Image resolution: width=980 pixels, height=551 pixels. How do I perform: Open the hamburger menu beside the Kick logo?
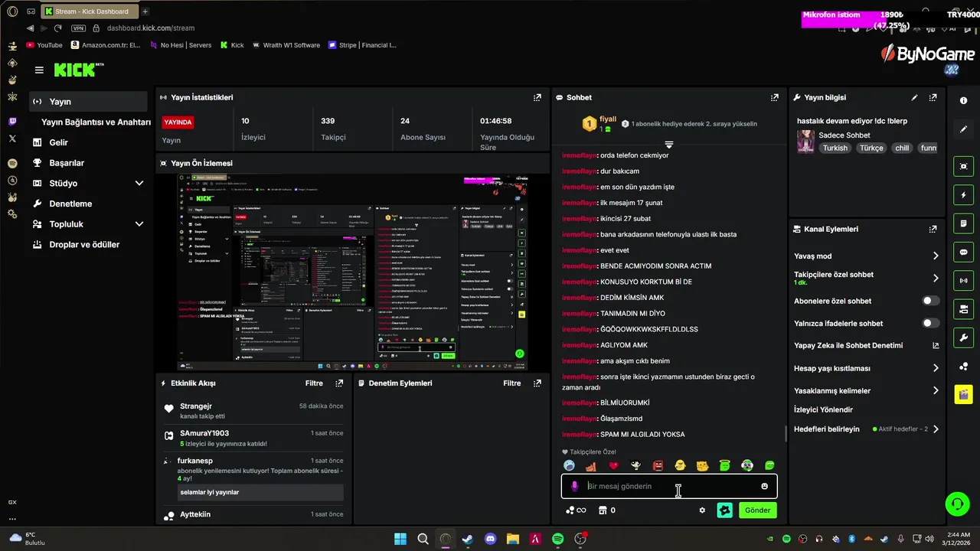[x=39, y=70]
